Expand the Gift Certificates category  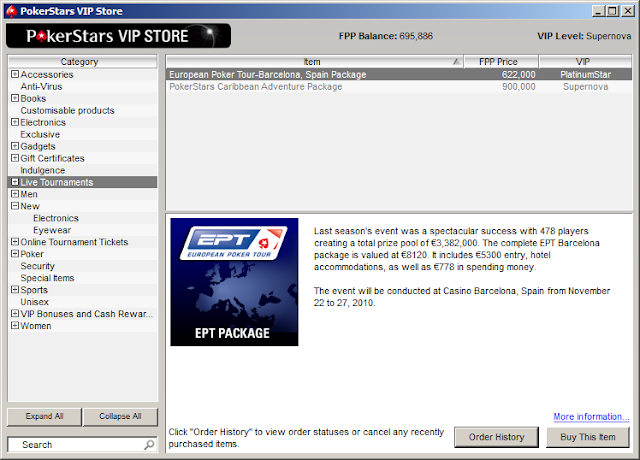click(15, 158)
